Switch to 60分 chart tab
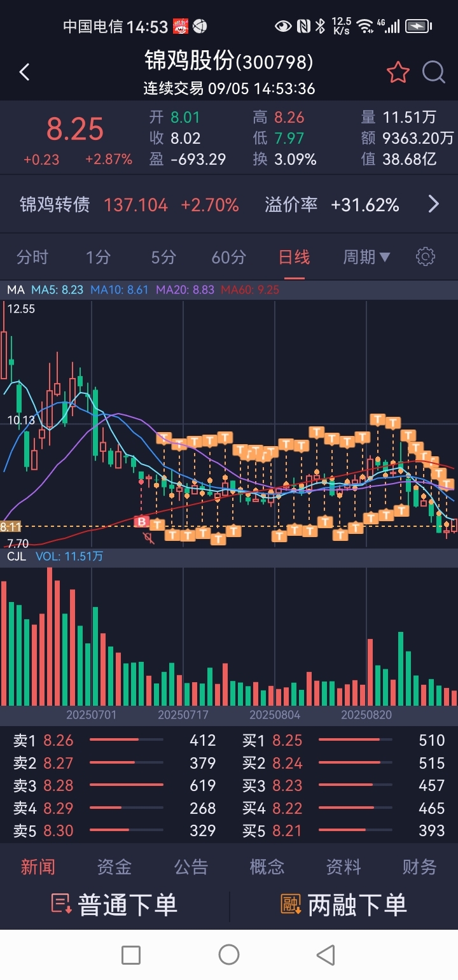Image resolution: width=458 pixels, height=980 pixels. [x=229, y=257]
